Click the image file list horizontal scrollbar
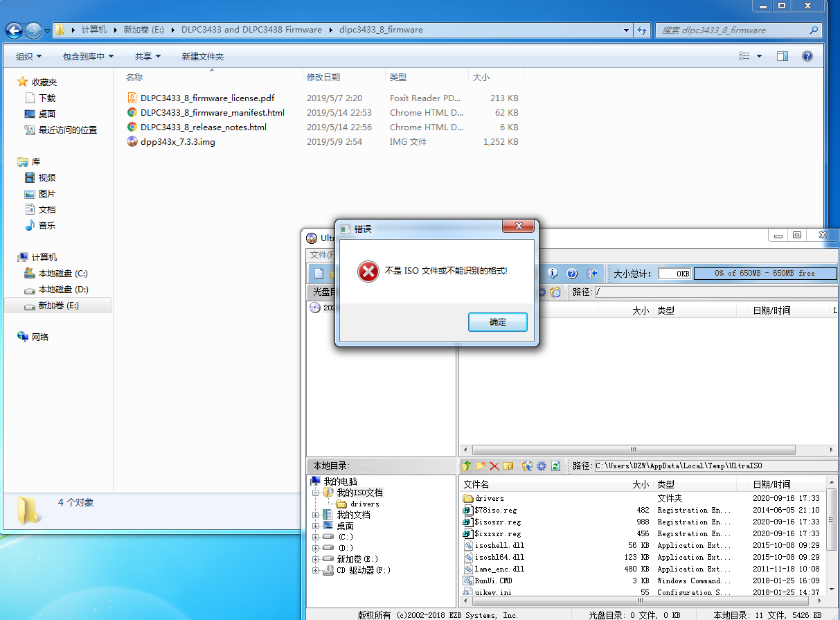Image resolution: width=840 pixels, height=620 pixels. tap(633, 450)
